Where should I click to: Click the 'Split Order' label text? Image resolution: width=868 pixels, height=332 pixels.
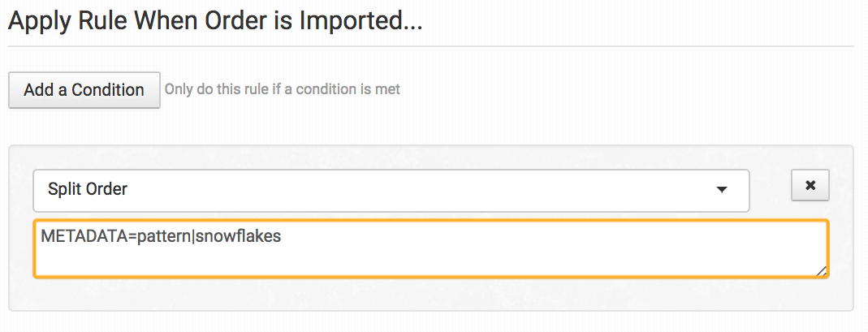[88, 190]
